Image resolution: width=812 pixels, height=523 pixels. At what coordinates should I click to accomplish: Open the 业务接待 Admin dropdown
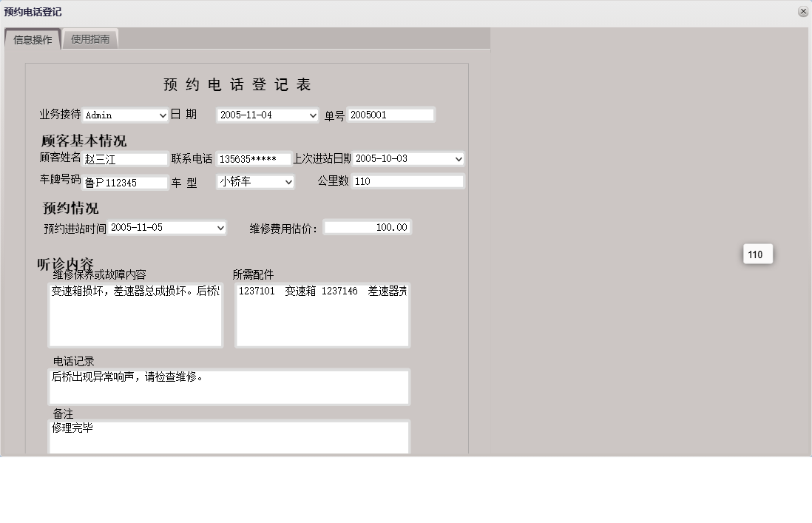[124, 115]
